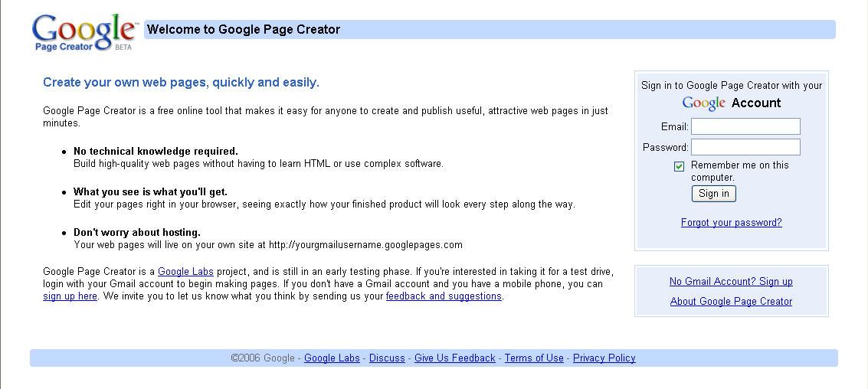Open Google Labs link in footer
Screen dimensions: 868x389
click(332, 358)
